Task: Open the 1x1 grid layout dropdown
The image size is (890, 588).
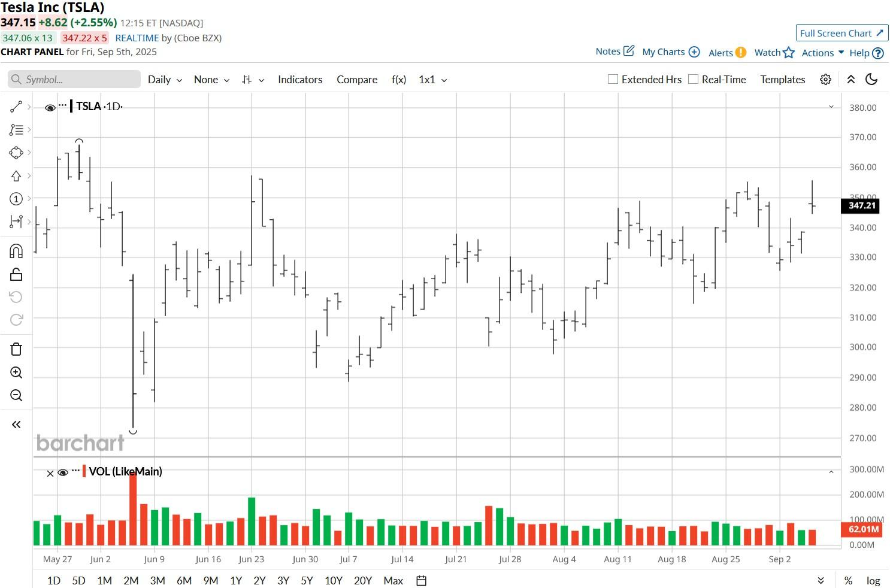Action: pyautogui.click(x=433, y=80)
